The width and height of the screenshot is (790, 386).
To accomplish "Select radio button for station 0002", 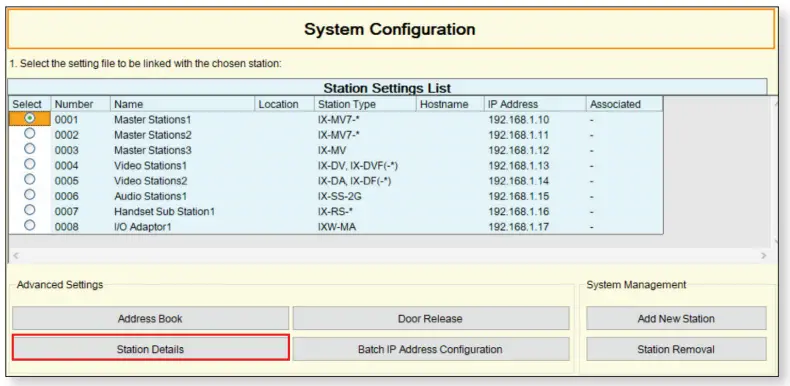I will 30,133.
